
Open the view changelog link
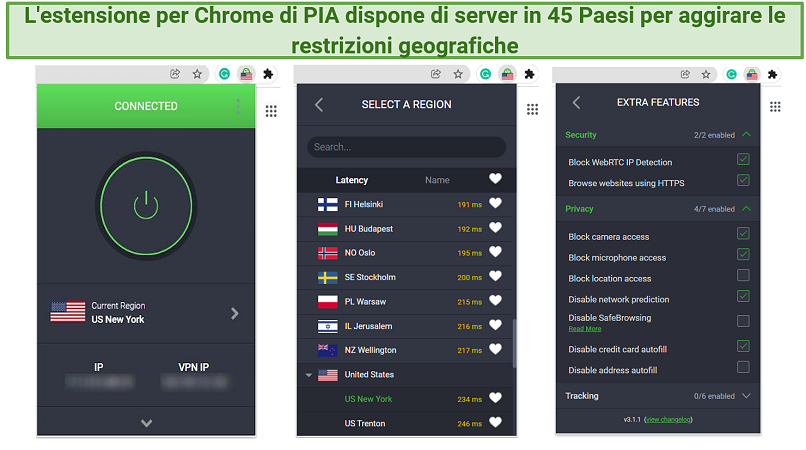tap(668, 420)
